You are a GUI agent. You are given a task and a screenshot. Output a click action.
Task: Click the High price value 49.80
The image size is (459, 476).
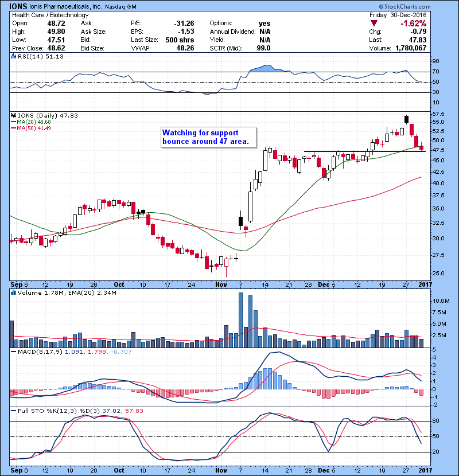click(56, 32)
